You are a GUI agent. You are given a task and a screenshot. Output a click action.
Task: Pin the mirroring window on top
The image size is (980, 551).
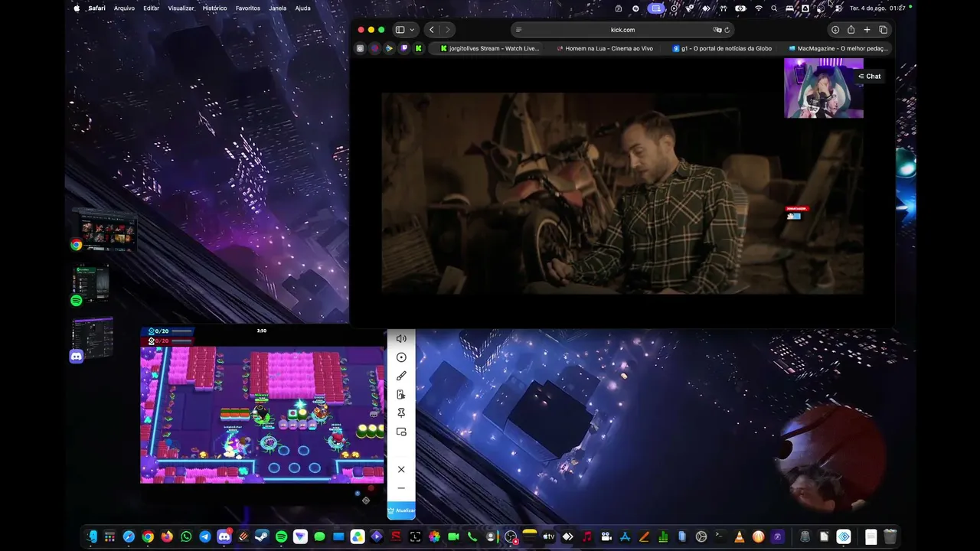pyautogui.click(x=401, y=413)
